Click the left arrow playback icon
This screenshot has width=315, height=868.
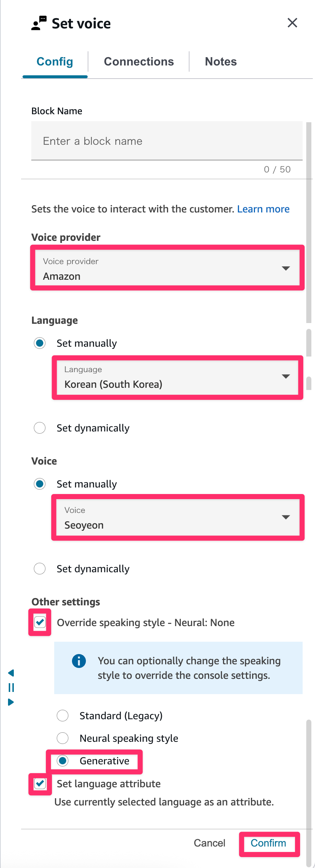pos(11,673)
